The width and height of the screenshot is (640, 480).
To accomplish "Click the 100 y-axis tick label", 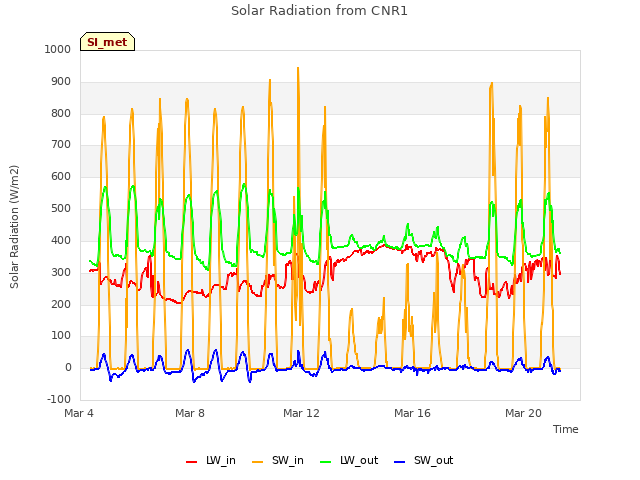I will click(x=61, y=336).
